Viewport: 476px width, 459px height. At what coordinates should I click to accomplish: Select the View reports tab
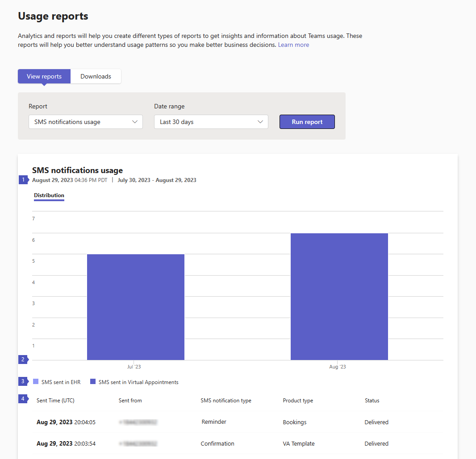coord(44,76)
